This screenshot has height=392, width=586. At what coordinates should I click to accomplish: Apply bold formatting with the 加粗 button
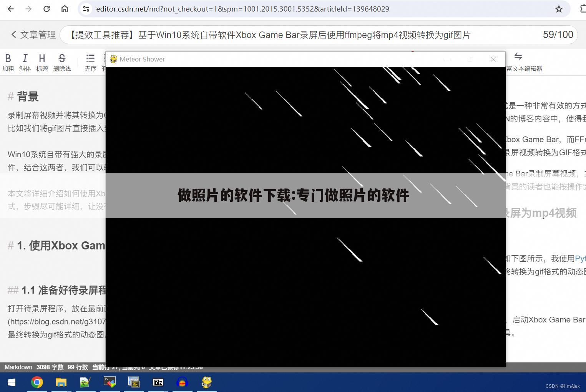[8, 62]
